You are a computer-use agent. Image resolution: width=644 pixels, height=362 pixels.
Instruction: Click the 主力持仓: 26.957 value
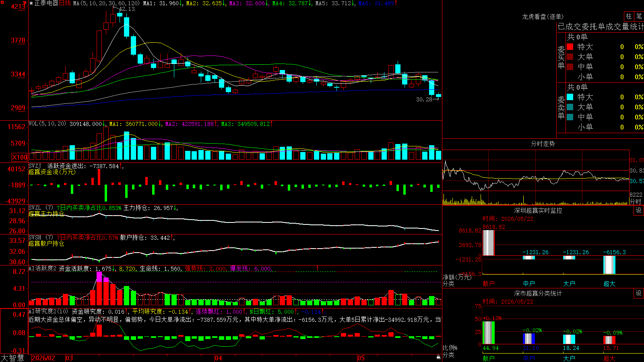[x=148, y=208]
